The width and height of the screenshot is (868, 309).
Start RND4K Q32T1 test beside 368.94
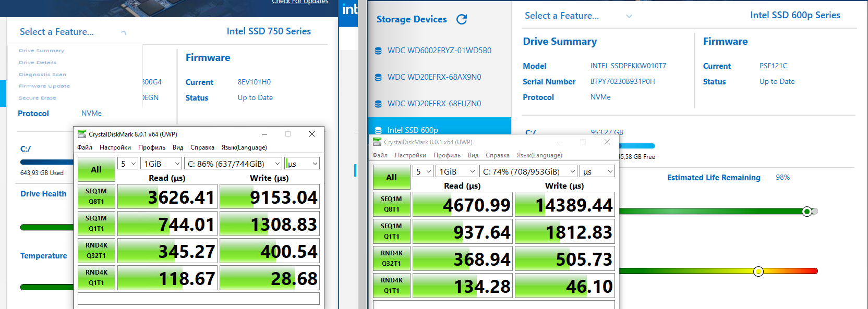click(392, 258)
